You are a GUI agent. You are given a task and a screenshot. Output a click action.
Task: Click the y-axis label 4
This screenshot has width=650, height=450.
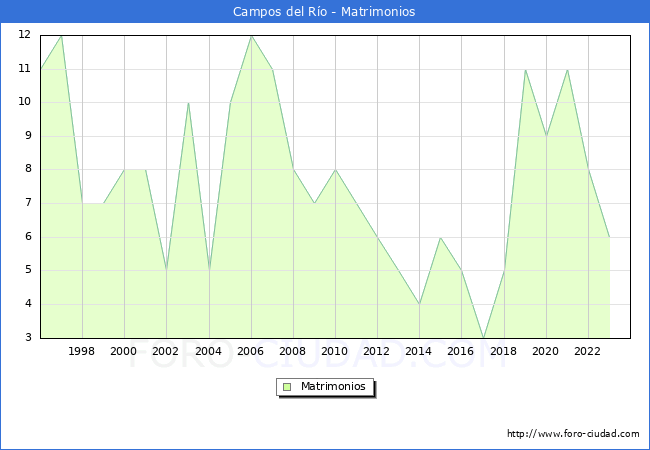click(28, 304)
